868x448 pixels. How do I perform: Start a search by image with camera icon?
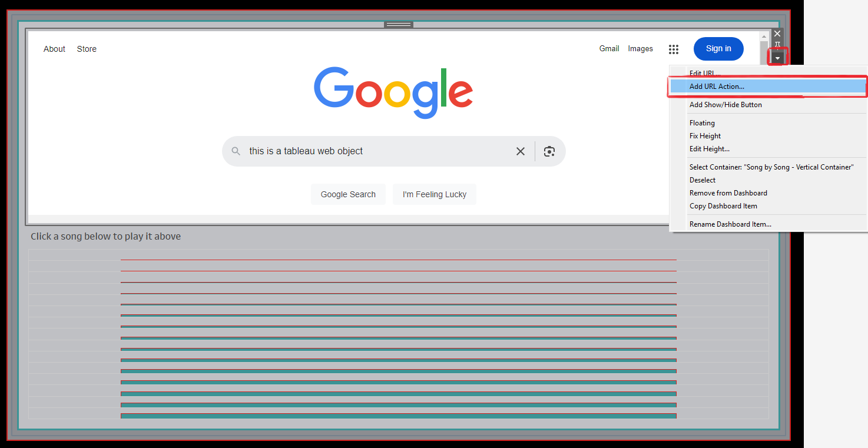[549, 151]
